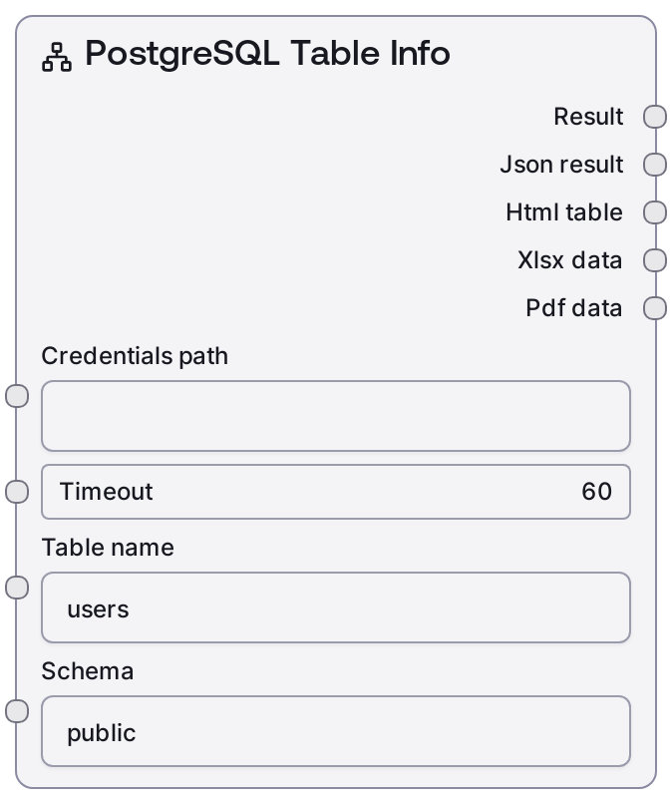Click the Xlsx data label text
This screenshot has width=672, height=804.
[x=570, y=260]
